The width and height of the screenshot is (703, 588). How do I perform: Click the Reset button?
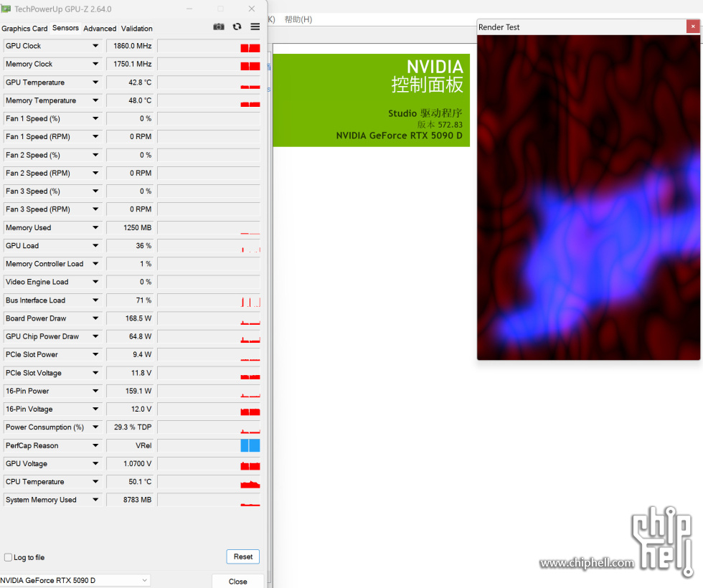[x=243, y=556]
